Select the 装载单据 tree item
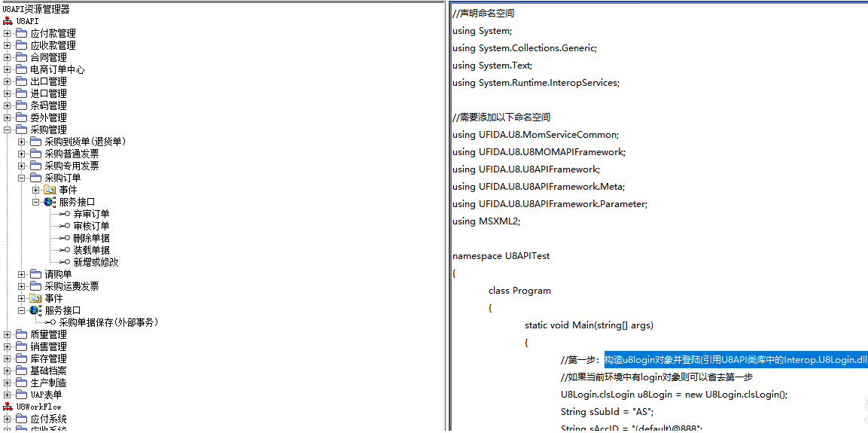 click(91, 250)
